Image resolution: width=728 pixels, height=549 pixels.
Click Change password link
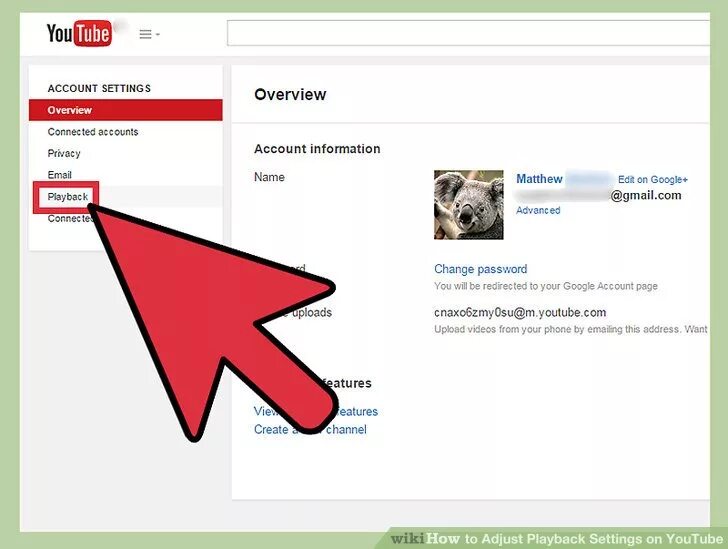pyautogui.click(x=481, y=269)
